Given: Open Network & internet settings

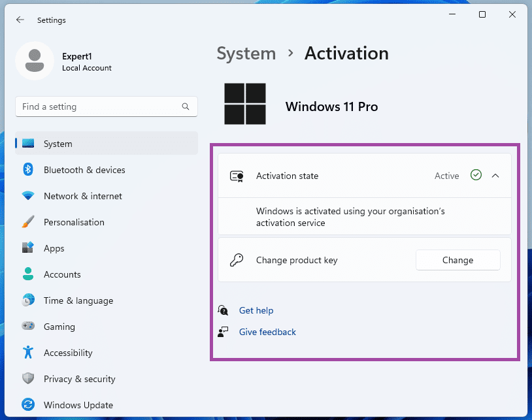Looking at the screenshot, I should coord(107,195).
